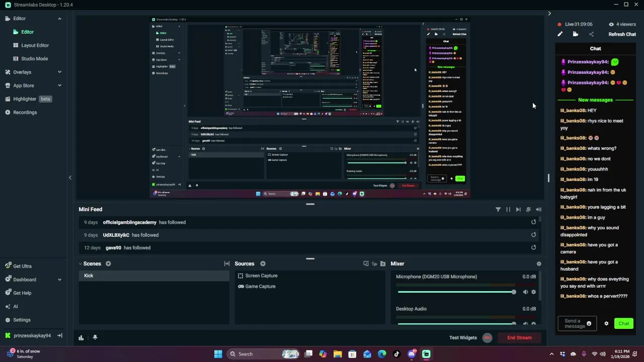
Task: Select the Kick scene
Action: (154, 276)
